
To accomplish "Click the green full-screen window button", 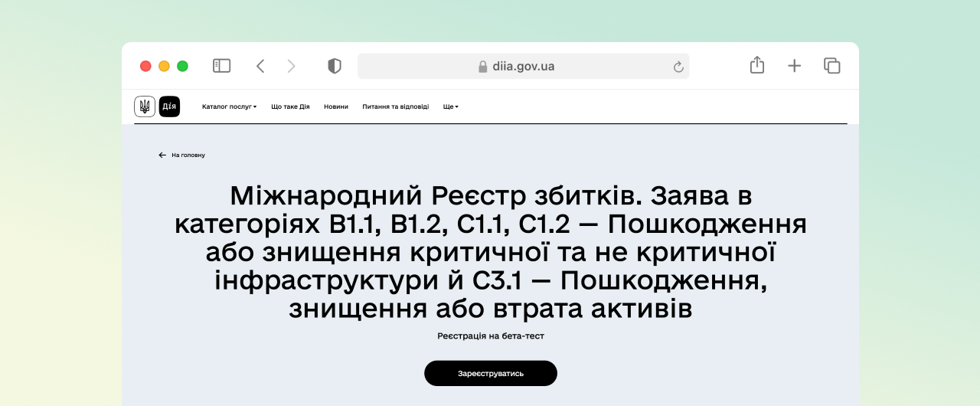I will coord(182,66).
